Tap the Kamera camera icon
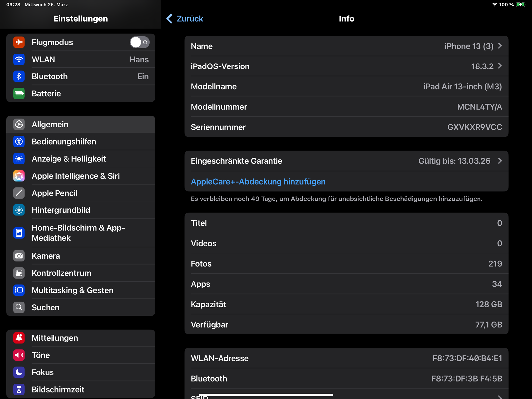This screenshot has width=532, height=399. pos(19,256)
